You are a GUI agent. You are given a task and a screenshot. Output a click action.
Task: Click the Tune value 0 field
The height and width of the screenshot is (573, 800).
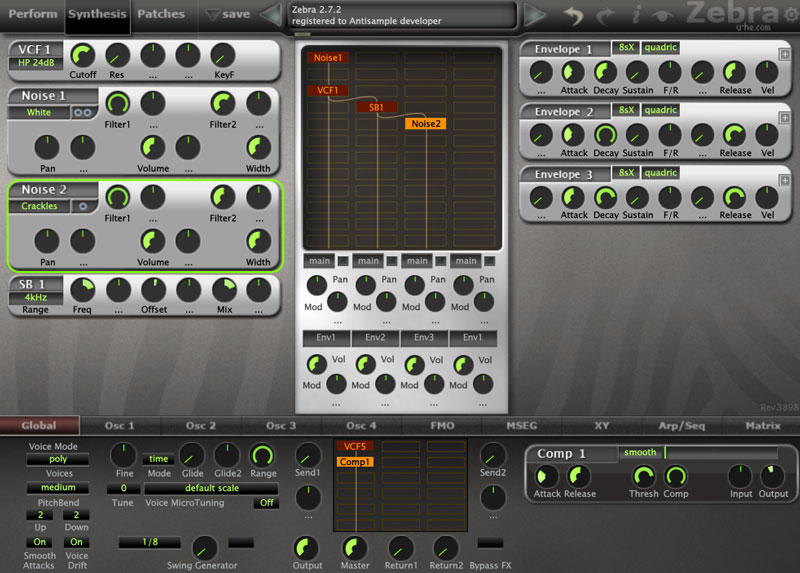pyautogui.click(x=123, y=488)
